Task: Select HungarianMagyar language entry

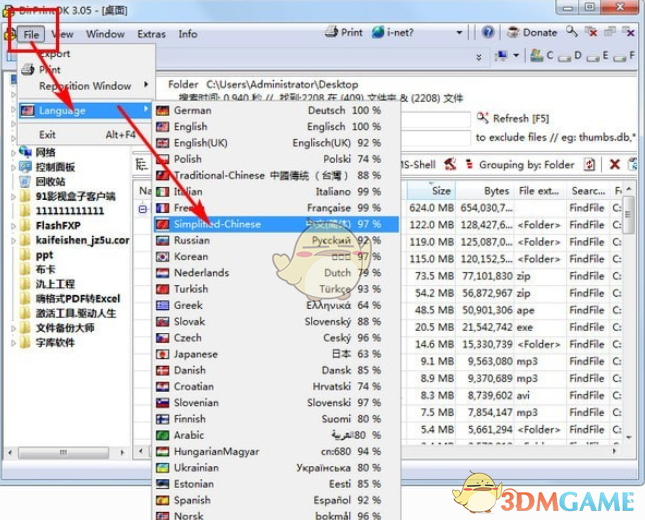Action: point(275,451)
